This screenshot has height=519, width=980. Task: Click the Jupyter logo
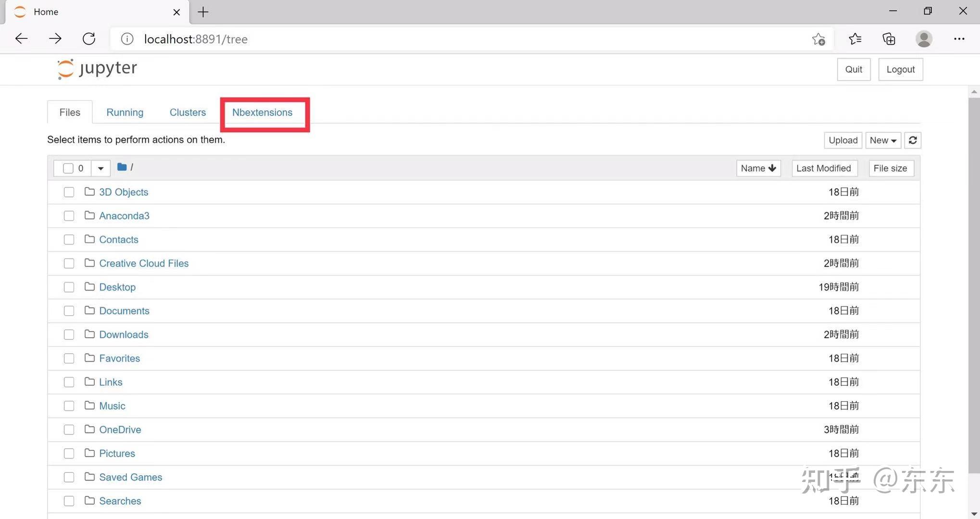coord(96,68)
